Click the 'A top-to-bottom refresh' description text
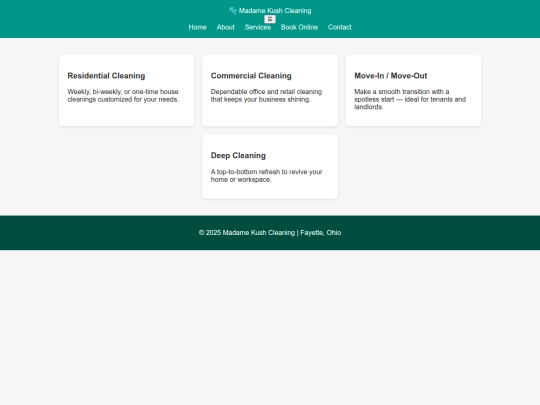The image size is (540, 405). click(x=266, y=176)
